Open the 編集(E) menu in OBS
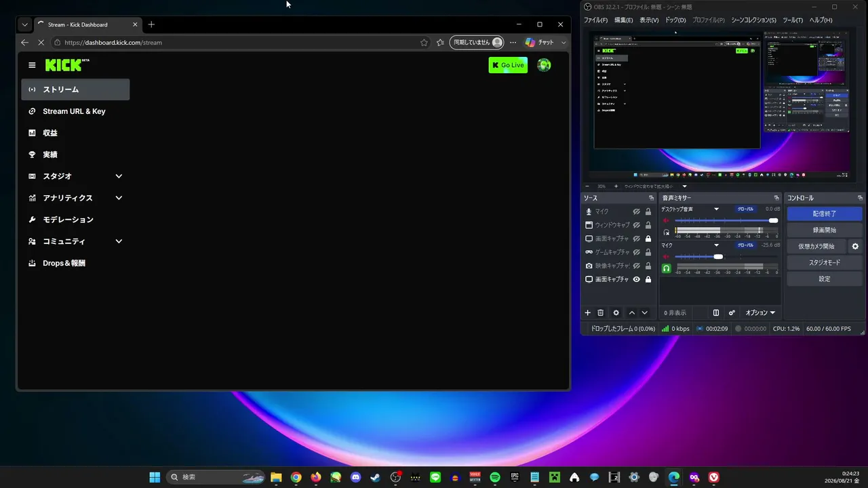 (623, 20)
